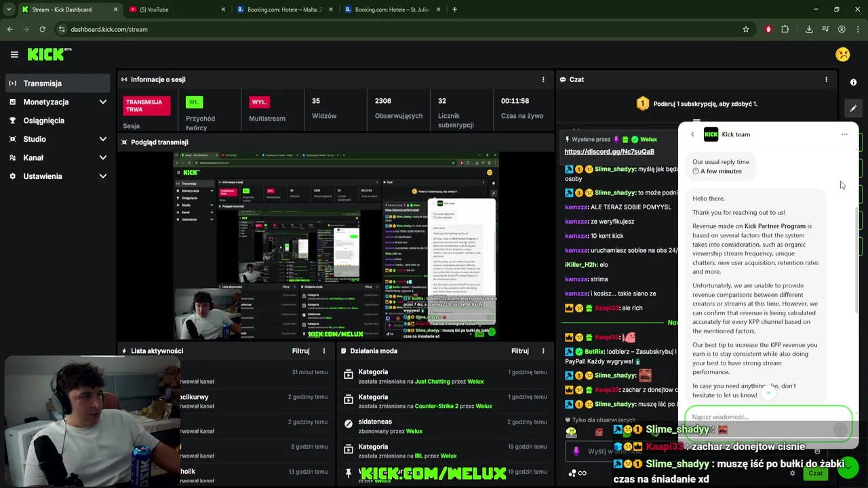
Task: Click TRANSMISJA TRWA session status badge
Action: (x=146, y=106)
